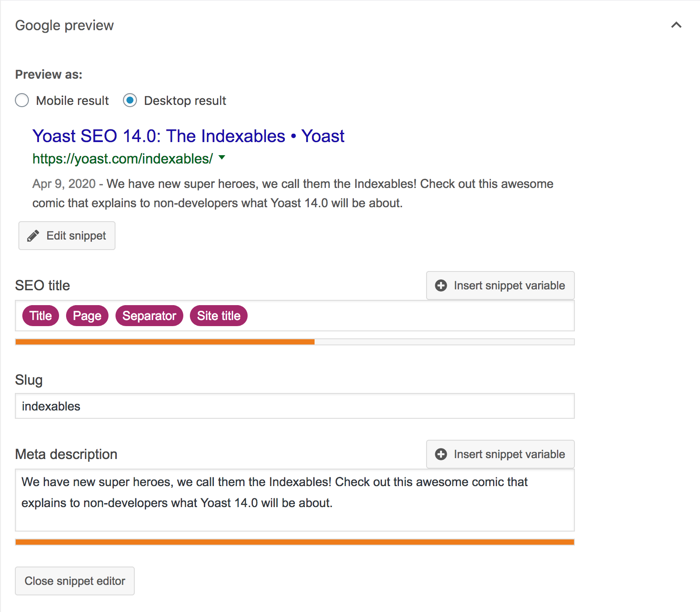Viewport: 700px width, 612px height.
Task: Click the Edit snippet button label
Action: point(76,236)
